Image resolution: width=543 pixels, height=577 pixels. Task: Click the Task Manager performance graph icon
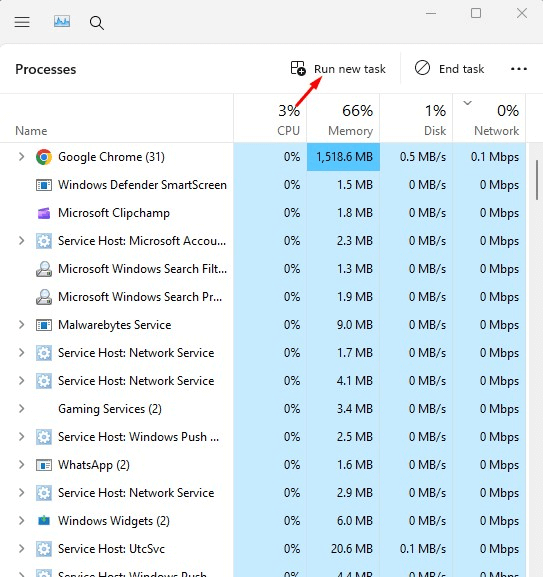(x=62, y=22)
